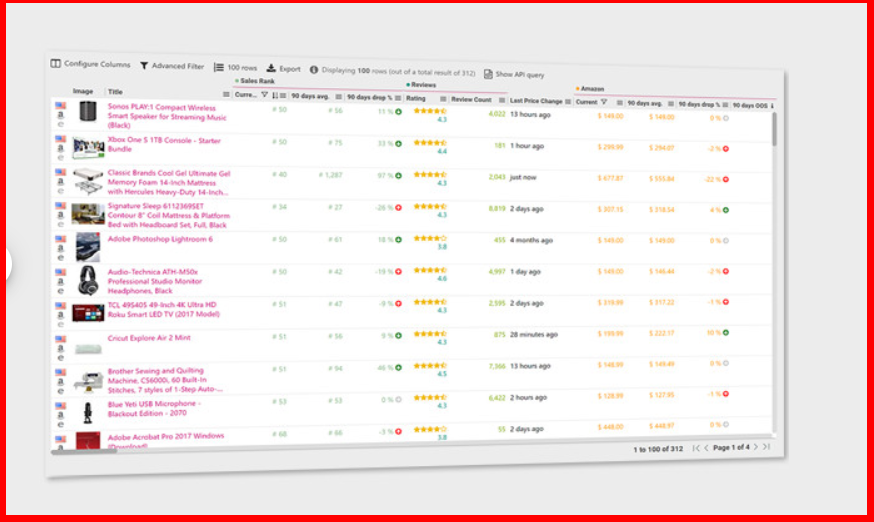Click the vertical scrollbar of the table
874x522 pixels.
tap(774, 129)
